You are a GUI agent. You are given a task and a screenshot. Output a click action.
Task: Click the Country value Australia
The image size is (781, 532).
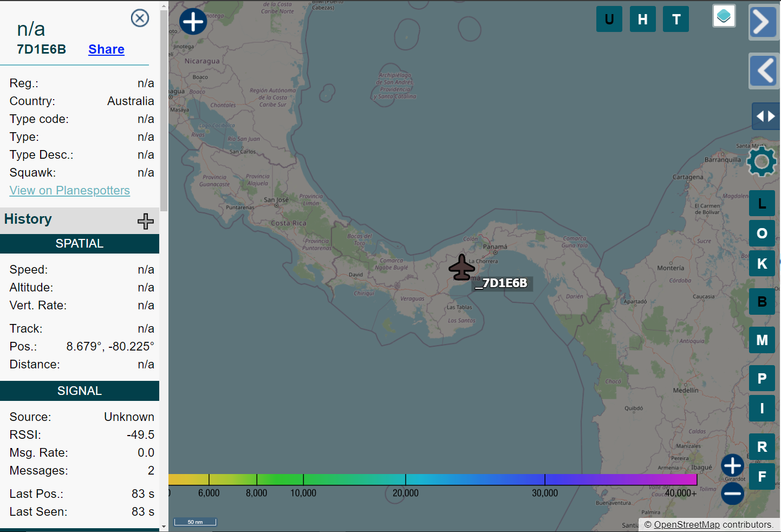pos(131,101)
